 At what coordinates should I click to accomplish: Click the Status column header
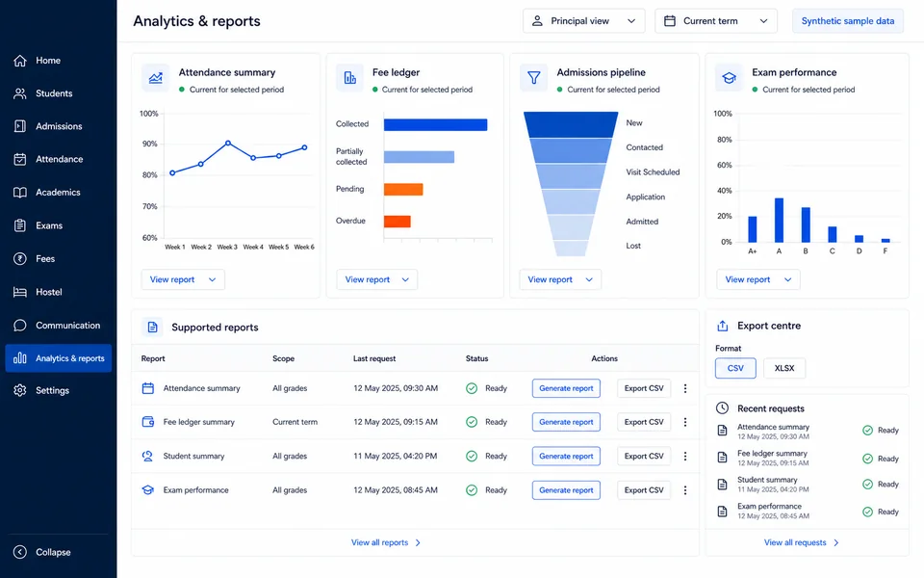tap(476, 358)
